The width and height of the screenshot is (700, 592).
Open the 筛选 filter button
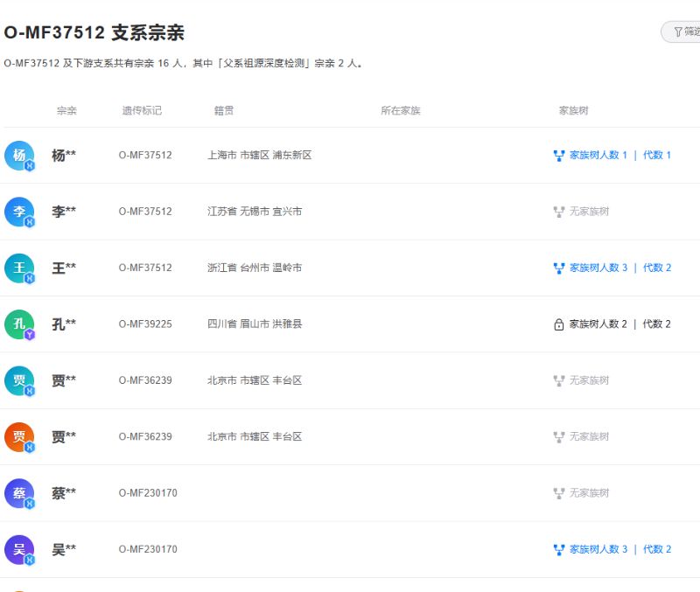coord(682,32)
